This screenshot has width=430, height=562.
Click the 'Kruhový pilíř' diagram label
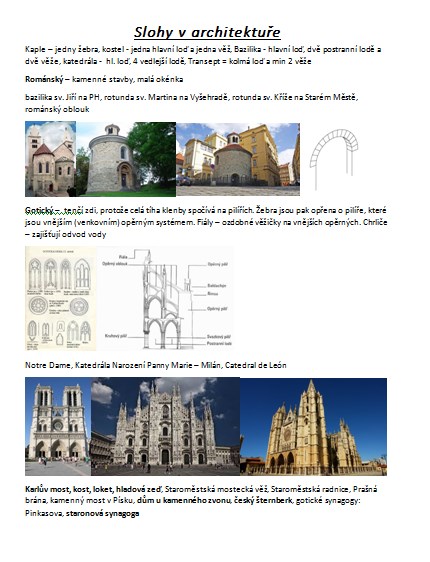(116, 336)
